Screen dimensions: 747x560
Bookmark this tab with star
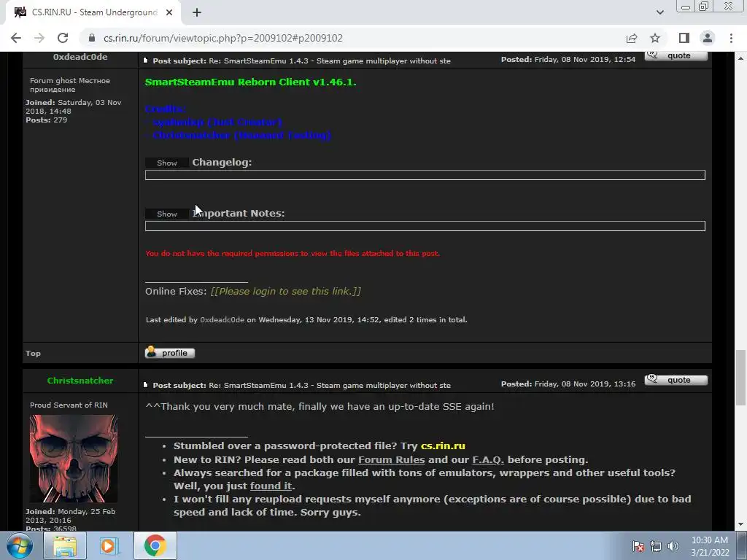655,38
